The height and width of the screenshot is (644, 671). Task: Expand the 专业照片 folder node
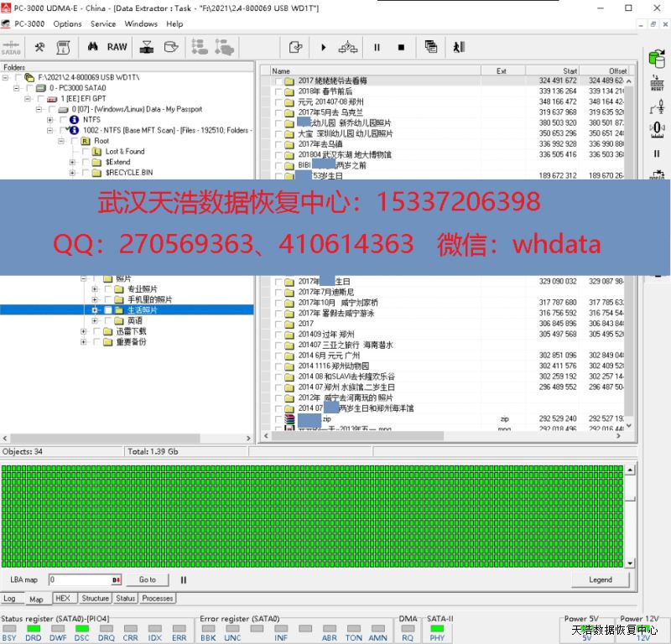point(95,289)
